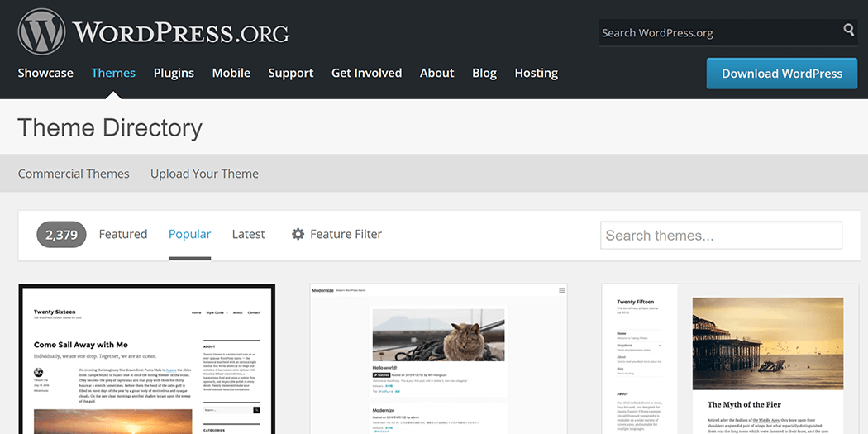Open the Get Involved page
The height and width of the screenshot is (434, 868).
[x=366, y=73]
